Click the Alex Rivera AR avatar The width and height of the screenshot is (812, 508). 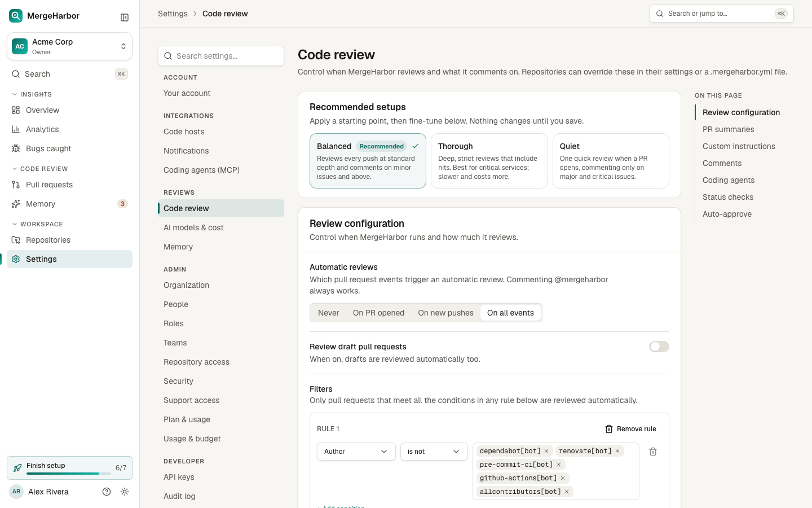pyautogui.click(x=16, y=492)
